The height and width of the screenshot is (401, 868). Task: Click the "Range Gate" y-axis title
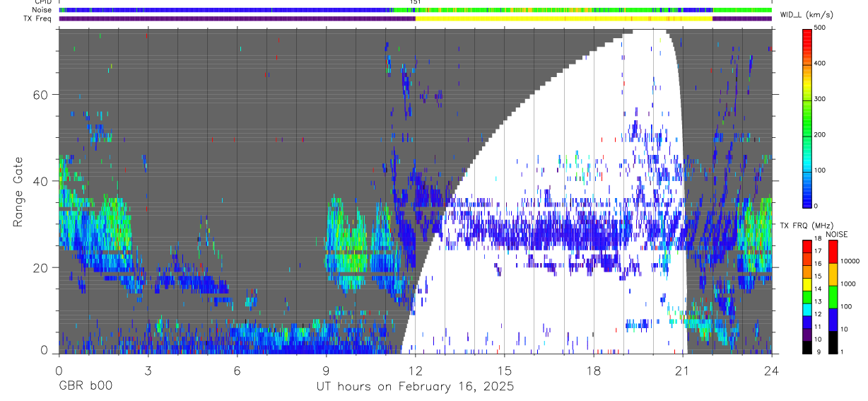18,191
